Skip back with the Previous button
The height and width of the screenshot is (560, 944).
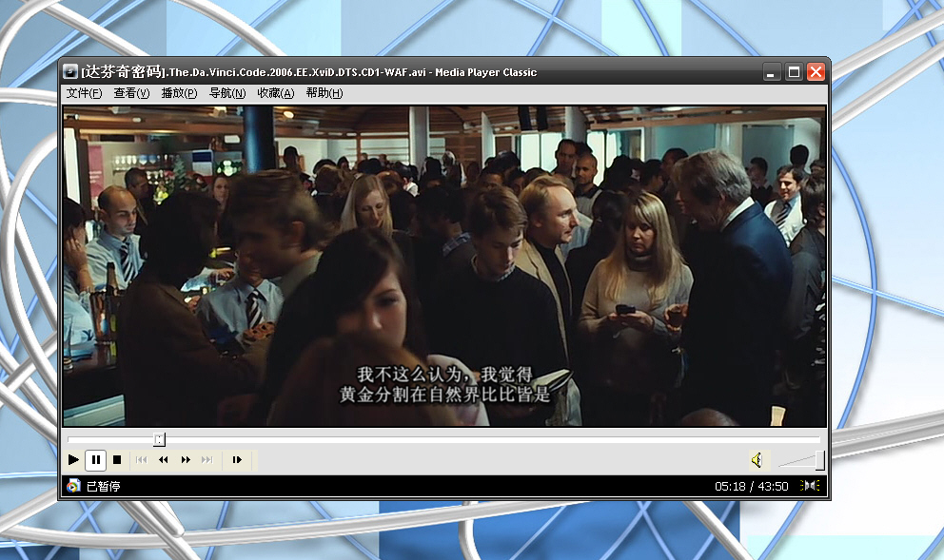click(142, 460)
